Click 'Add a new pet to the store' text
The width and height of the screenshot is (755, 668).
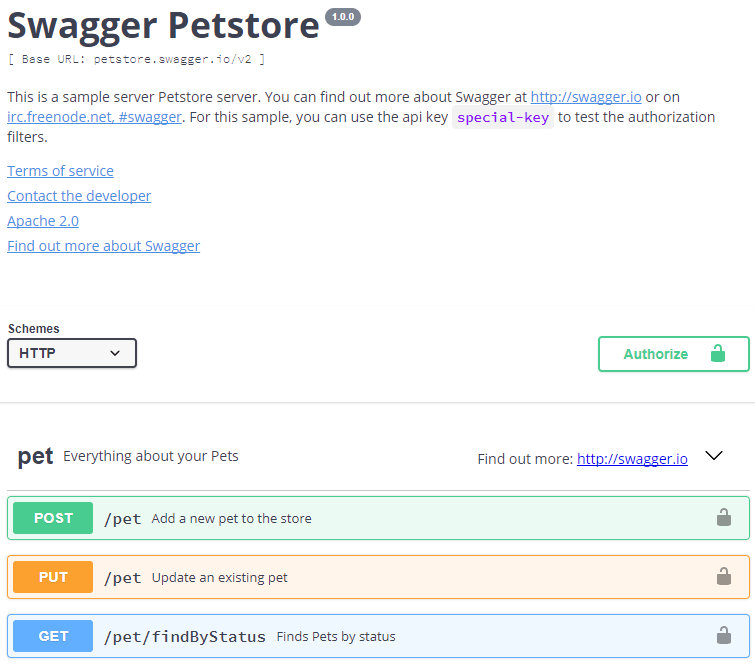(x=232, y=519)
